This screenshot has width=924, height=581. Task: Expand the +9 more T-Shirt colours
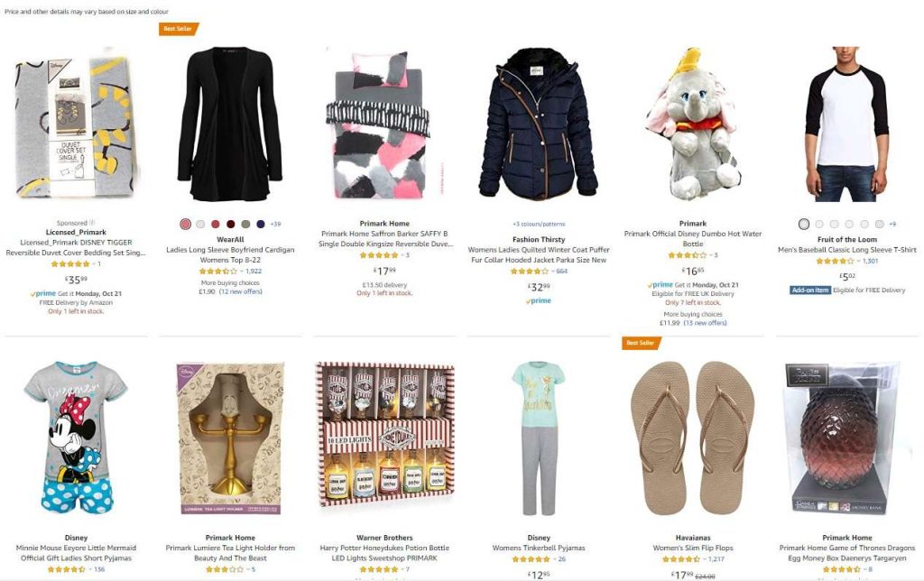click(x=892, y=224)
